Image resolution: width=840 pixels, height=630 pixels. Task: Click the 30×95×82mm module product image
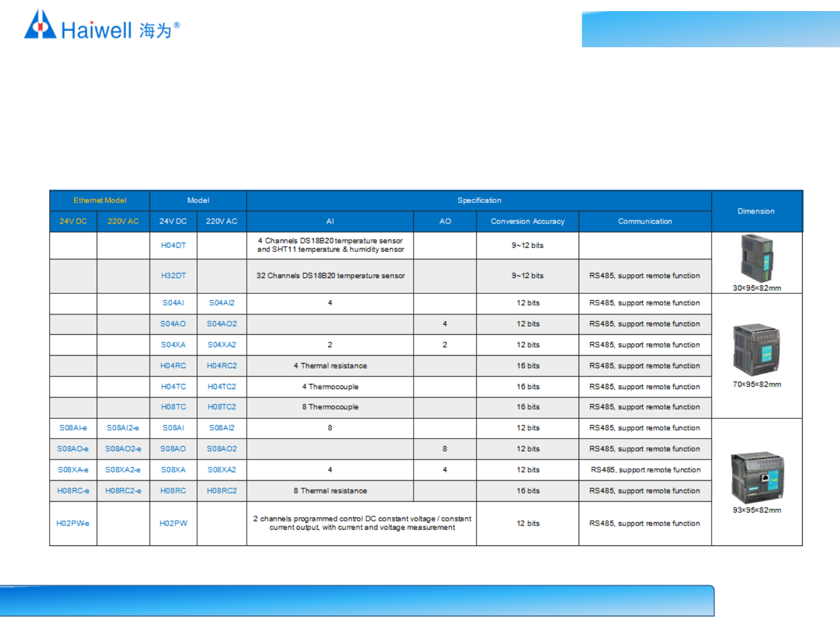[x=757, y=258]
